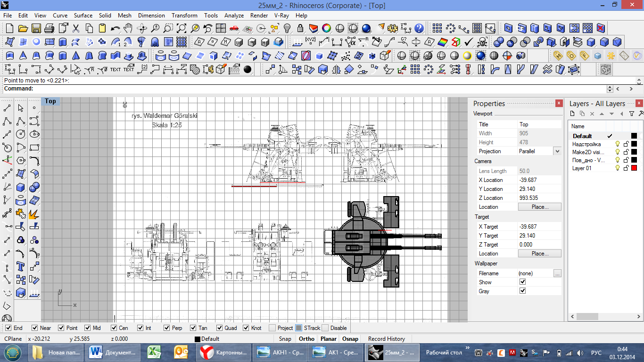Image resolution: width=644 pixels, height=362 pixels.
Task: Click the puzzle piece Join icon in sidebar
Action: pyautogui.click(x=21, y=214)
